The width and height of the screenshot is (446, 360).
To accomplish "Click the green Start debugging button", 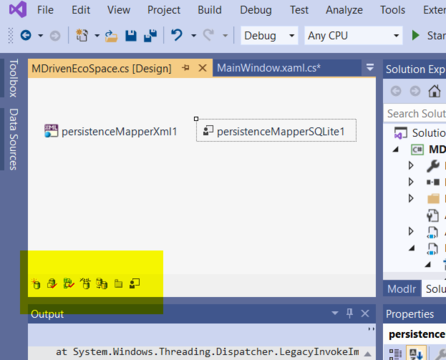I will 415,35.
